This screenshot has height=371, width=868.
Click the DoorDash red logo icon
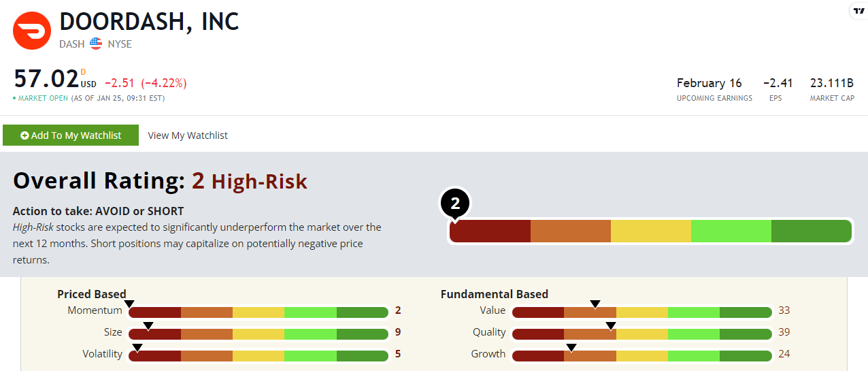[32, 31]
